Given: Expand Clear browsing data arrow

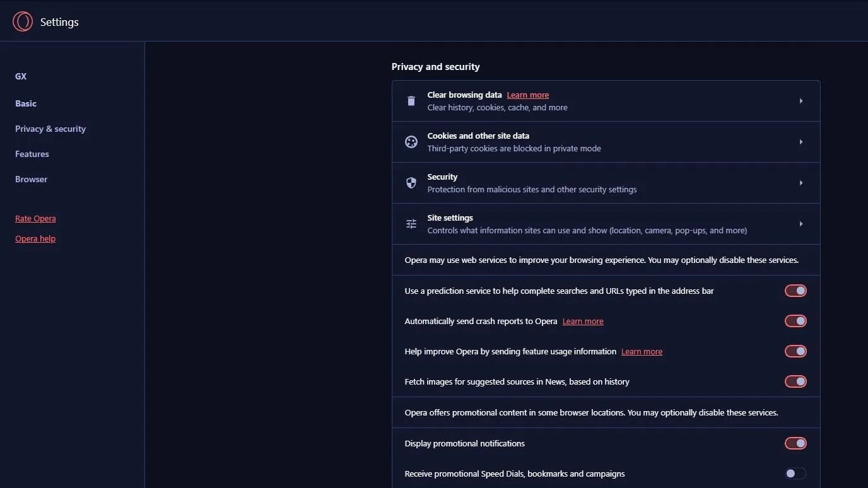Looking at the screenshot, I should point(801,101).
